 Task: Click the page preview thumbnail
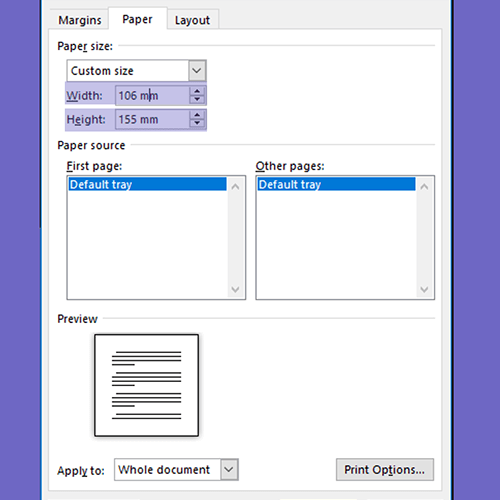click(x=146, y=385)
